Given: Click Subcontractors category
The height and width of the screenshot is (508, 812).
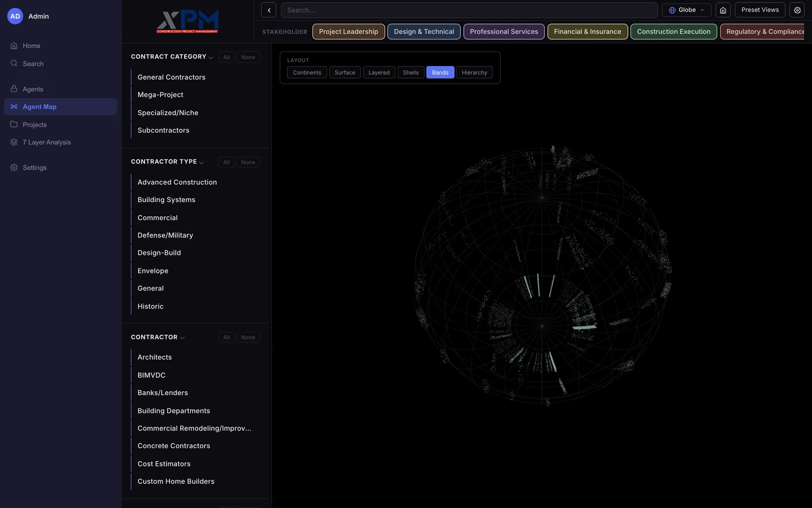Looking at the screenshot, I should coord(195,131).
